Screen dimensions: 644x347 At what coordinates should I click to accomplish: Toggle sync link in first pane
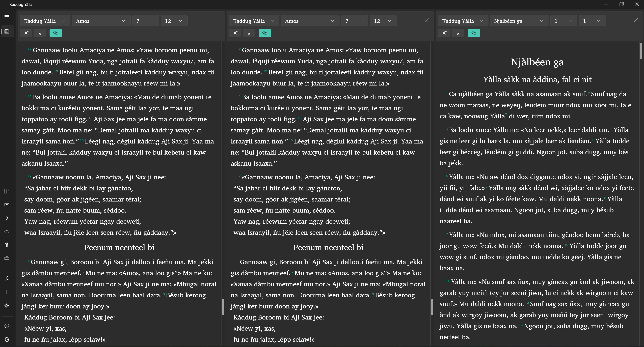(x=56, y=33)
